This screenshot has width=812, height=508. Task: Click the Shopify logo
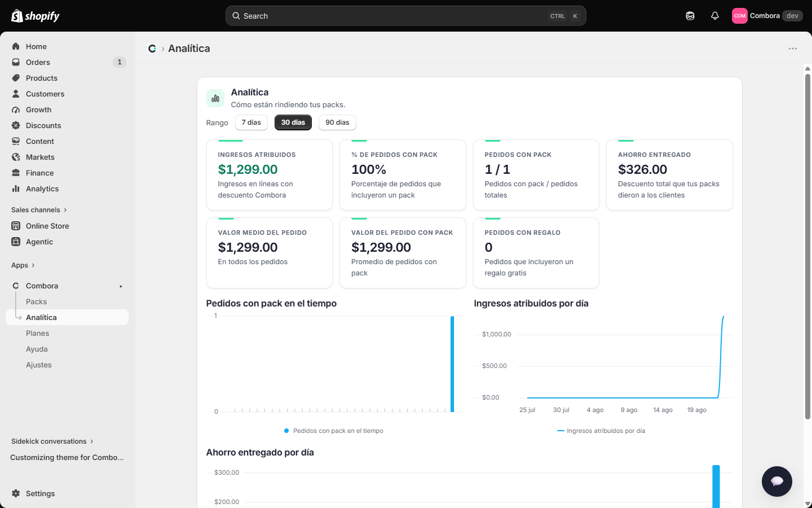click(x=36, y=16)
